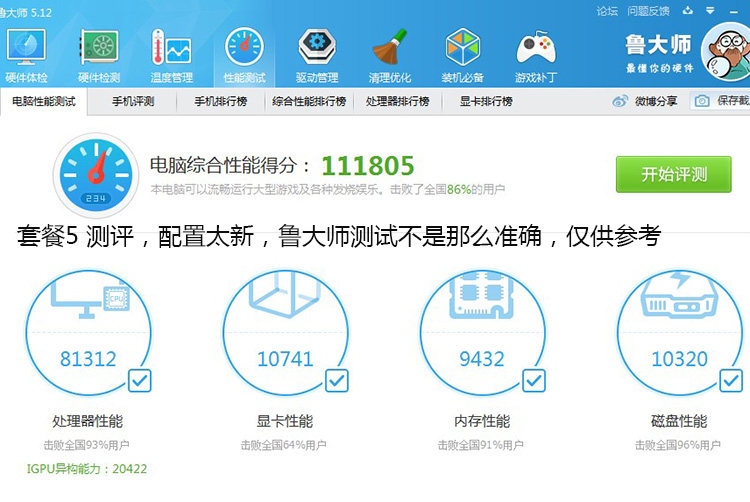Screen dimensions: 750x502
Task: Open the 论坛 forum link
Action: (x=607, y=11)
